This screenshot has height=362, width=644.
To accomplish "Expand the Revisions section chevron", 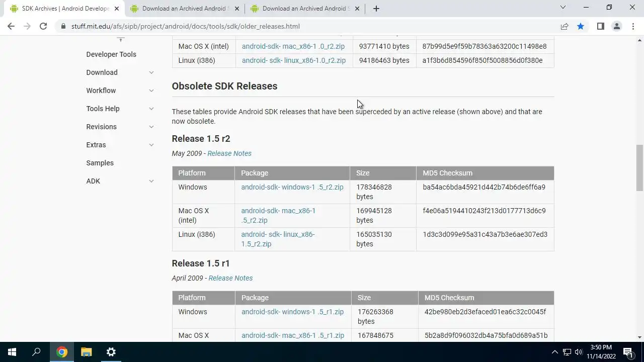I will (151, 127).
